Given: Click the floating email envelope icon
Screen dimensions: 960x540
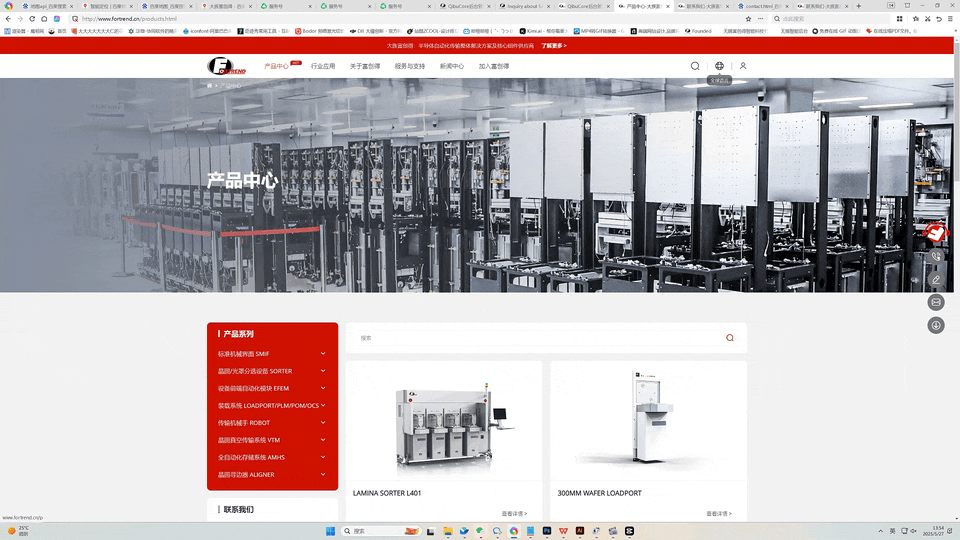Looking at the screenshot, I should pos(936,302).
